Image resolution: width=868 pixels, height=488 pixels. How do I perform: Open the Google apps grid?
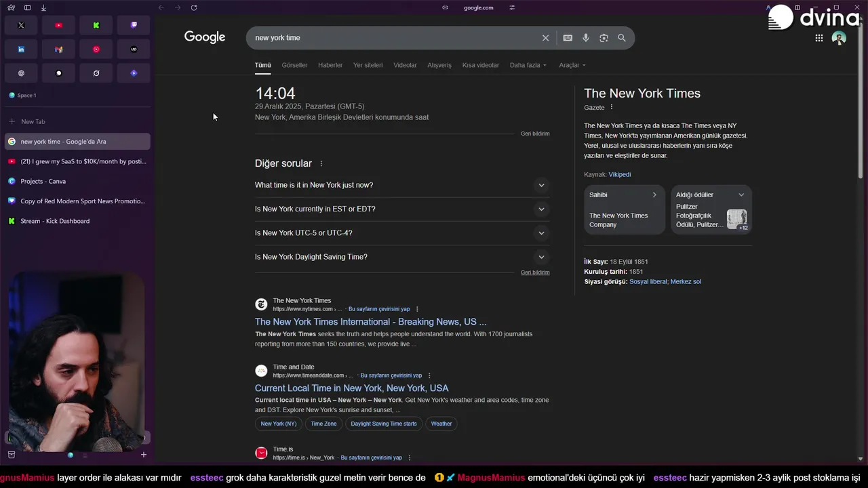819,38
